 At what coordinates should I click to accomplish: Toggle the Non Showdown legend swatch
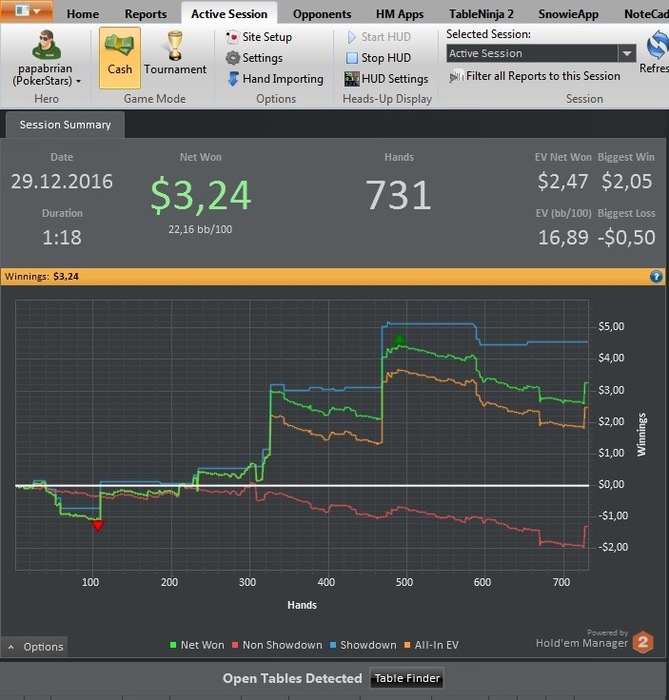[x=235, y=645]
